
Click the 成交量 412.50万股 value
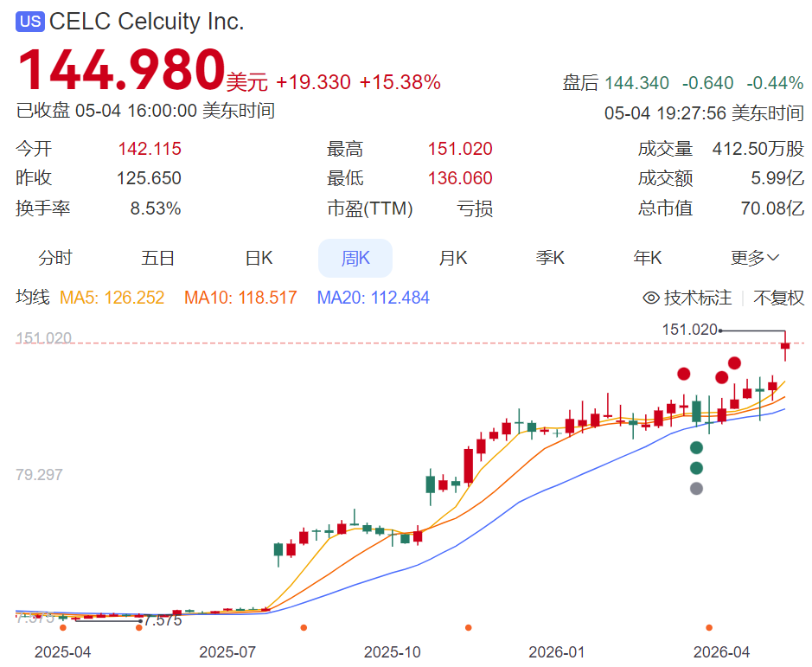[x=758, y=150]
